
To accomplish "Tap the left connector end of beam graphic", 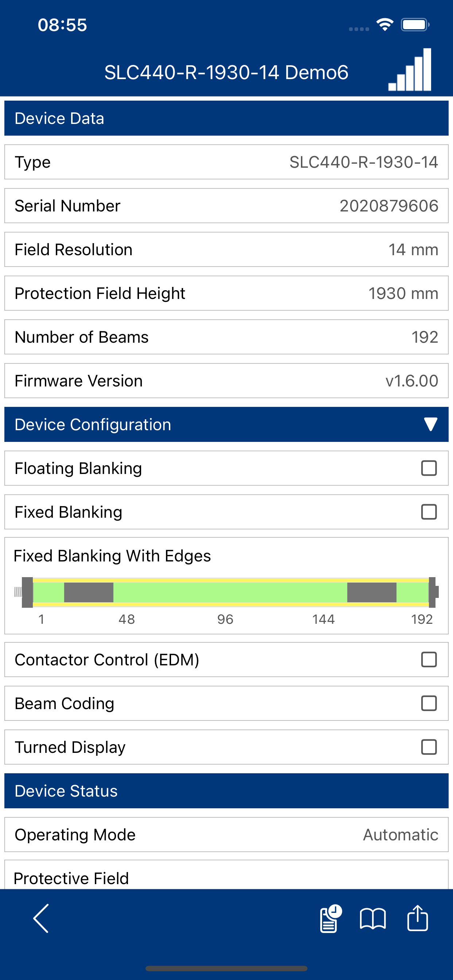I will [x=23, y=592].
